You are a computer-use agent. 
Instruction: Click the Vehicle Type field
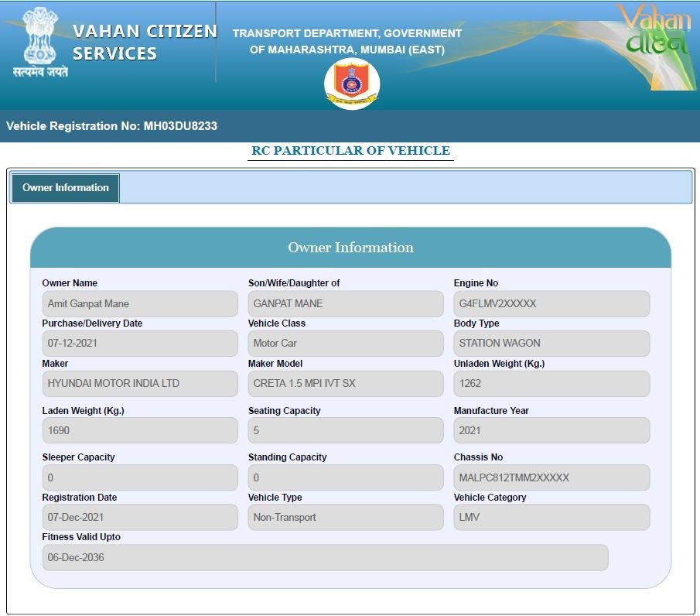346,517
